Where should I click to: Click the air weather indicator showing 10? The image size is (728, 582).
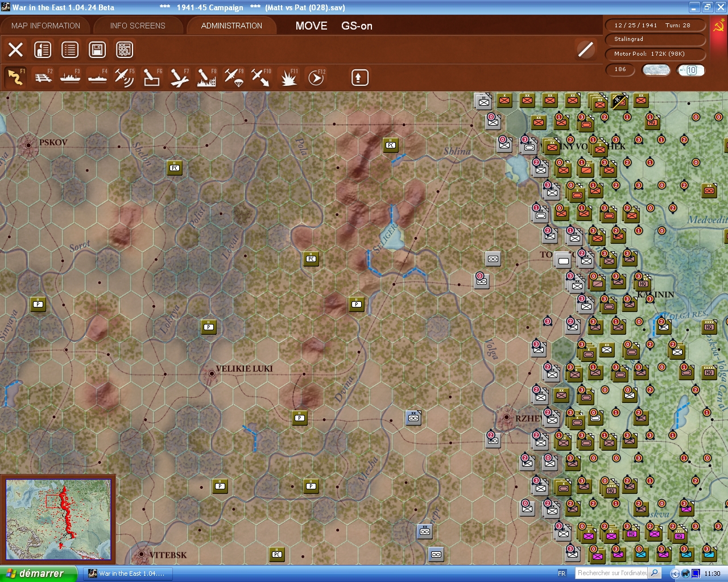[x=691, y=70]
